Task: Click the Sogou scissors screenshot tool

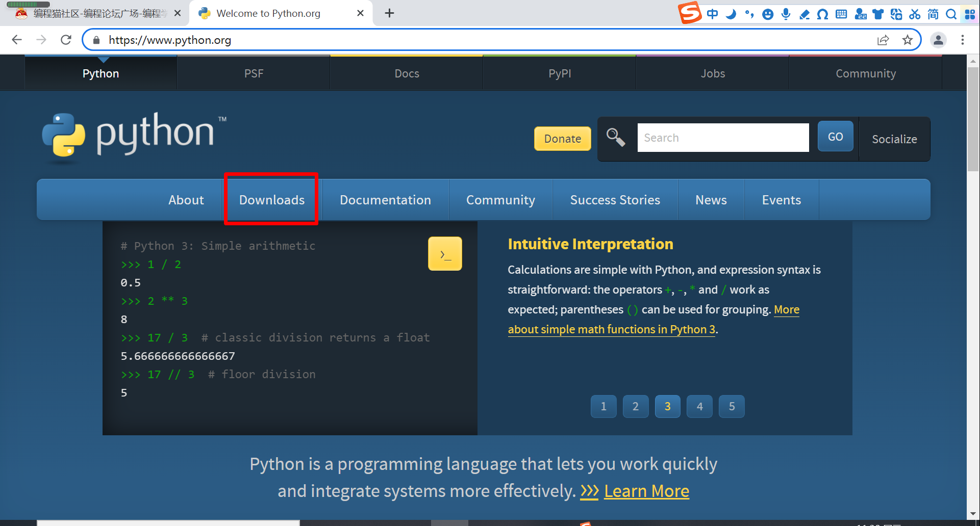Action: (915, 14)
